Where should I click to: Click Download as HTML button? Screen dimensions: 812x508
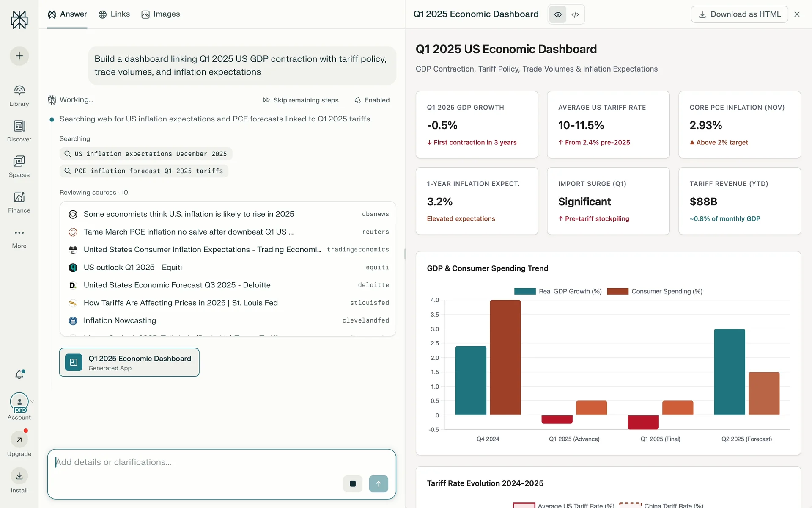(739, 14)
